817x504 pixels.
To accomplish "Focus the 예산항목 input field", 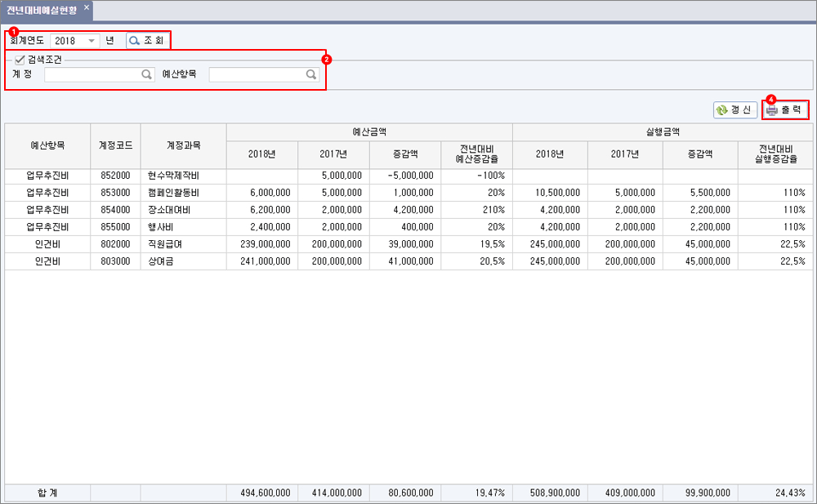I will click(257, 74).
